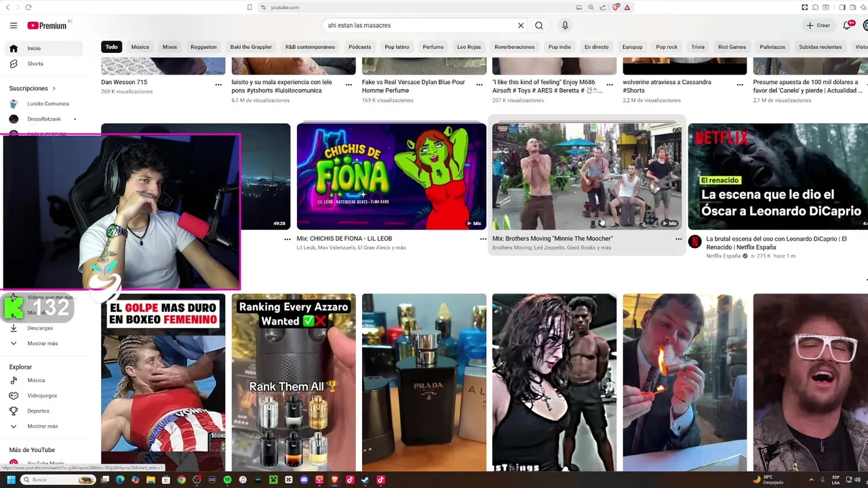Image resolution: width=868 pixels, height=488 pixels.
Task: Reload the page in the browser
Action: pos(28,7)
